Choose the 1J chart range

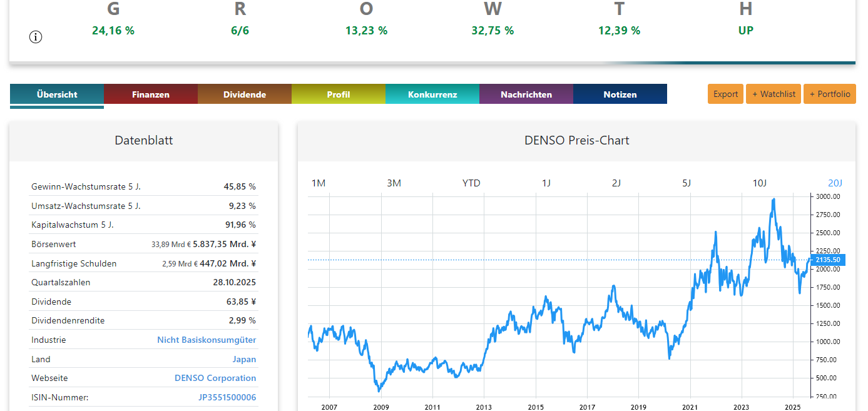click(x=546, y=183)
